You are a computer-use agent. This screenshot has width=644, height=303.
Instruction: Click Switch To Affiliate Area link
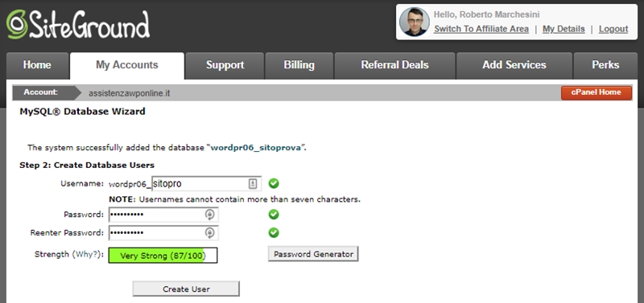point(481,29)
